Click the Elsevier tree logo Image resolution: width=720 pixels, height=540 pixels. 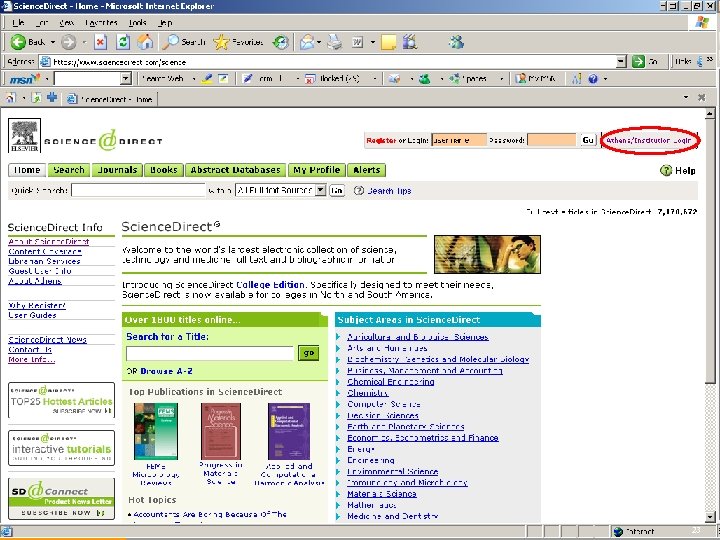click(x=24, y=135)
